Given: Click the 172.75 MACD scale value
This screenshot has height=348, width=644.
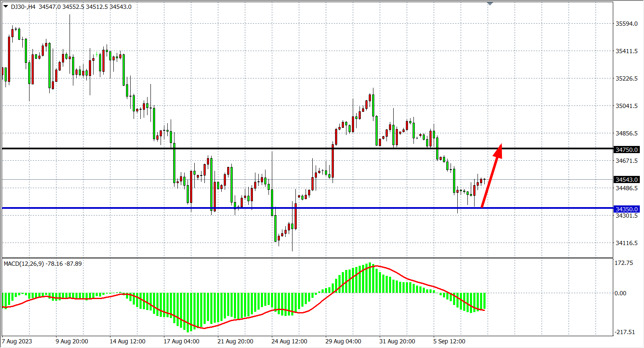Looking at the screenshot, I should pos(624,263).
